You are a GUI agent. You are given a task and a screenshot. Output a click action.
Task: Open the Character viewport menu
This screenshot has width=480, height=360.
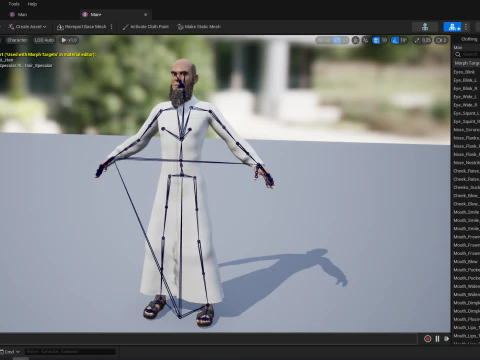pos(17,40)
